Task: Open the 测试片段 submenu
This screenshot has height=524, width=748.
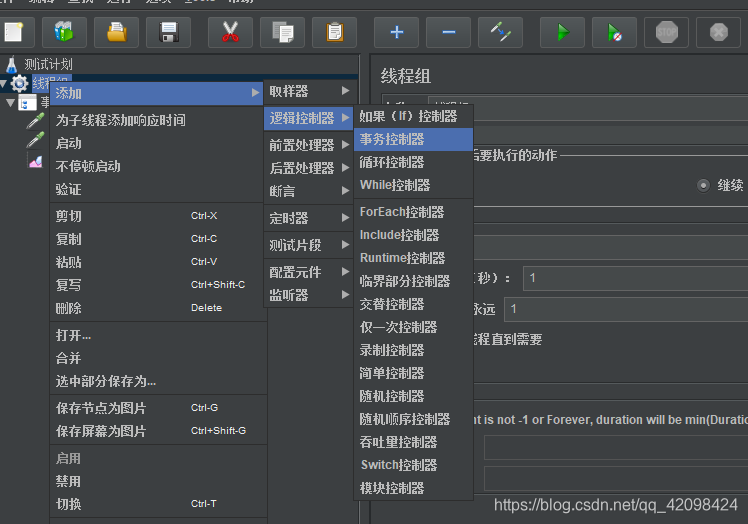Action: pyautogui.click(x=309, y=245)
